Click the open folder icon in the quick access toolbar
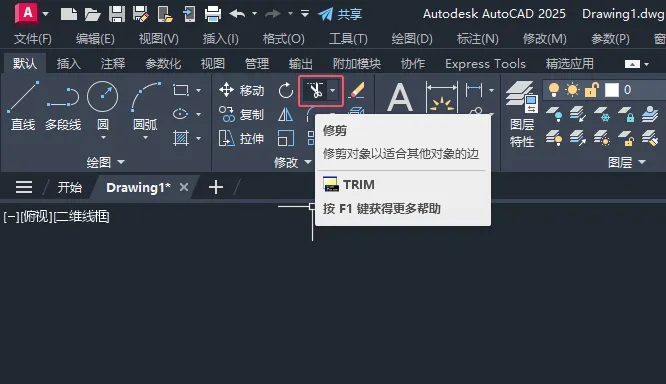 pos(92,14)
